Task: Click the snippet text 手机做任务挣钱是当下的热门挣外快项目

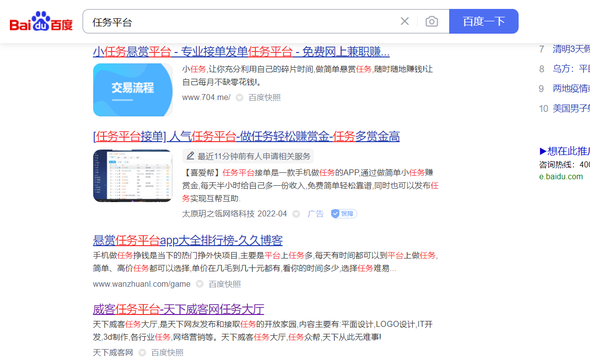Action: pyautogui.click(x=265, y=262)
